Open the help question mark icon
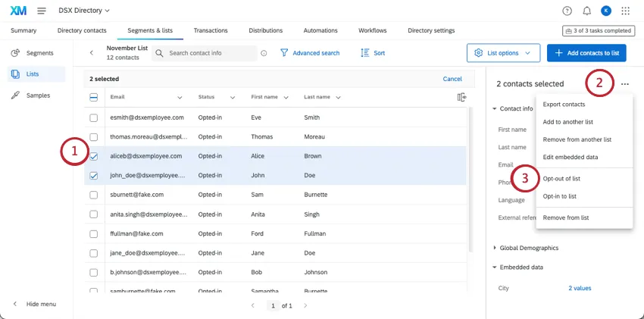Image resolution: width=644 pixels, height=319 pixels. pyautogui.click(x=567, y=11)
